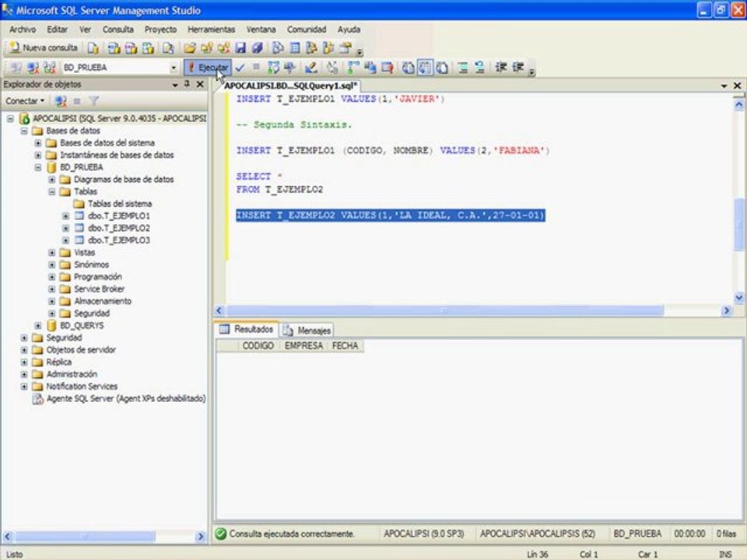
Task: Click the Object Explorer horizontal scrollbar
Action: (x=85, y=537)
